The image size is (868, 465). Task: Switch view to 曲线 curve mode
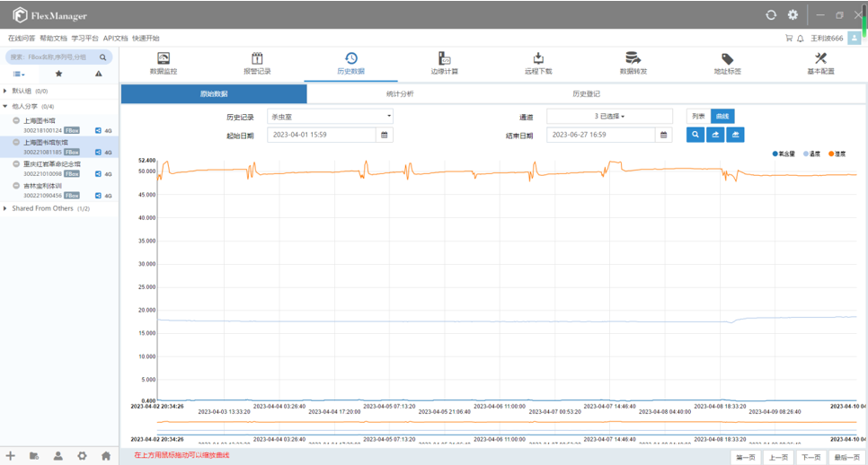click(x=722, y=116)
